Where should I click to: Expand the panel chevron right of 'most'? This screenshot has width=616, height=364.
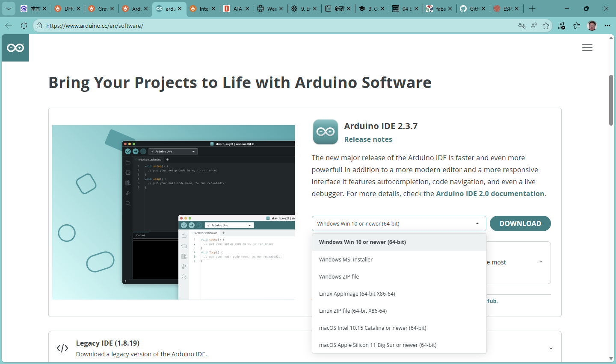541,262
